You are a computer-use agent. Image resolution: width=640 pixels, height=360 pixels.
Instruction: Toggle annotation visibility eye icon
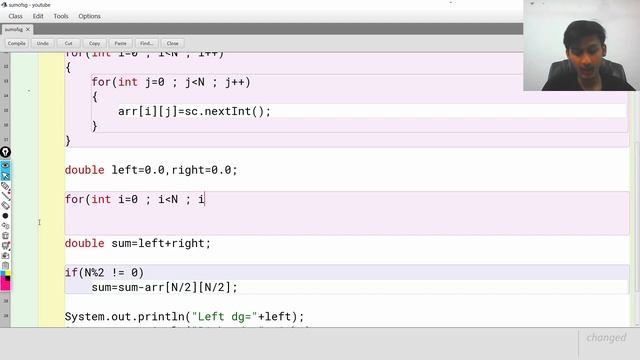(x=5, y=165)
